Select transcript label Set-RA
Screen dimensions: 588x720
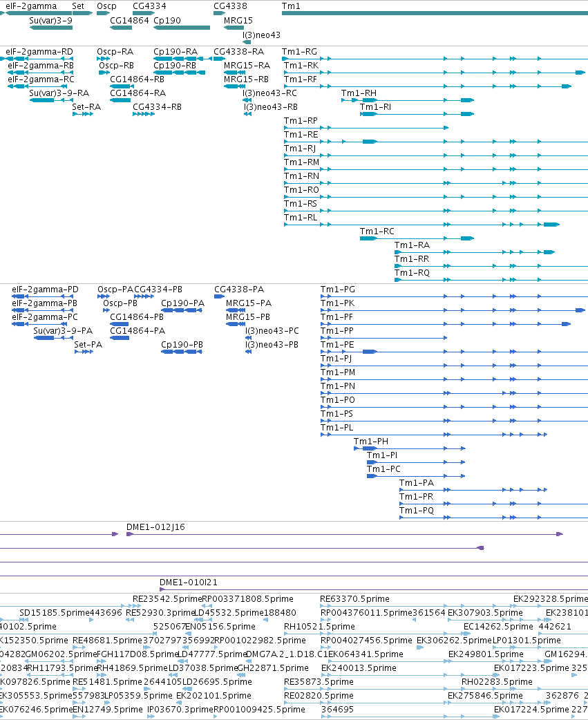pyautogui.click(x=86, y=107)
